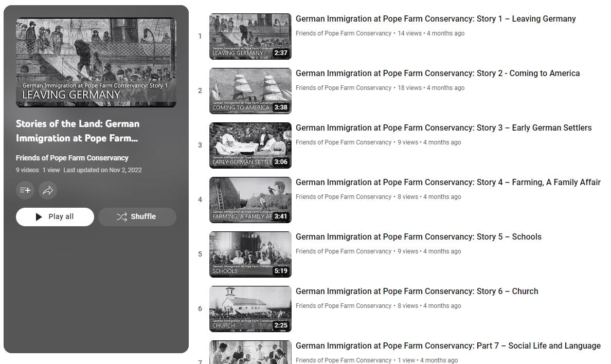Click the playlist title Stories of the Land
The image size is (611, 364).
pos(78,131)
